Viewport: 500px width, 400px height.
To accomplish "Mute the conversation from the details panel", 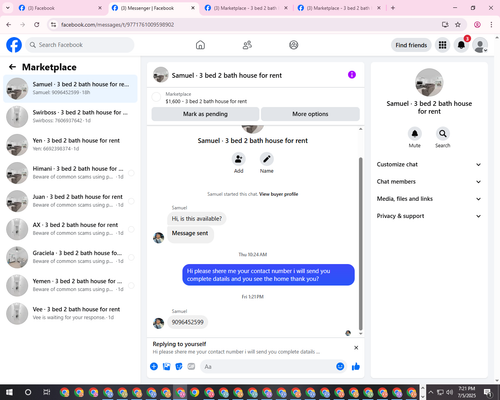I will (x=415, y=134).
